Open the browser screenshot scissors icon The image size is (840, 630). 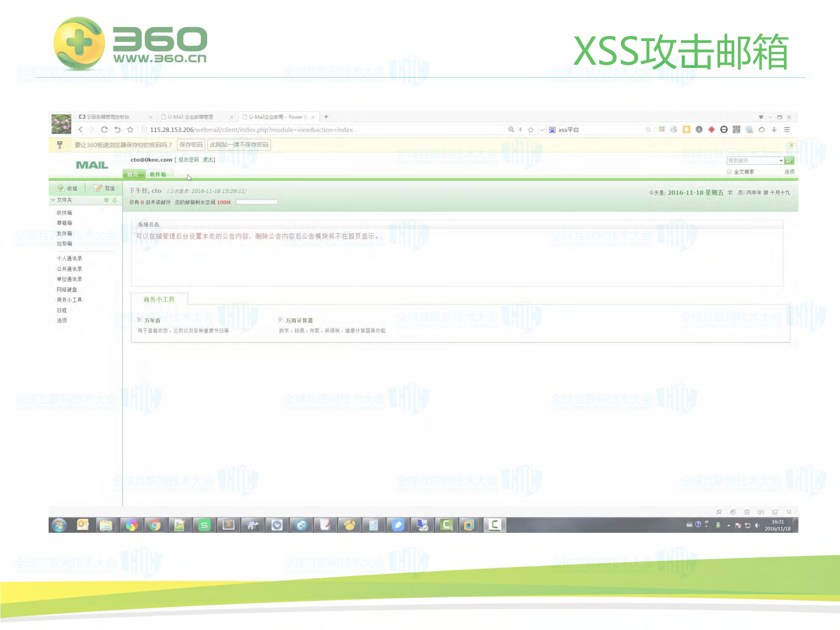(x=749, y=130)
